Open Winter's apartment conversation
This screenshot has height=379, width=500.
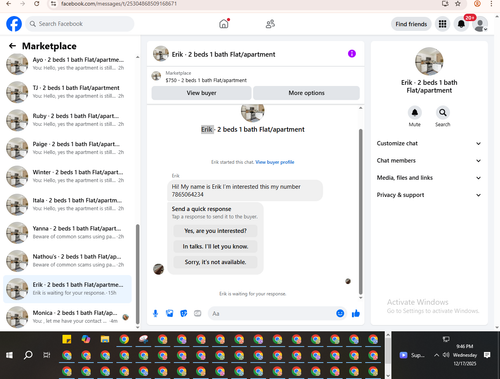pos(67,176)
